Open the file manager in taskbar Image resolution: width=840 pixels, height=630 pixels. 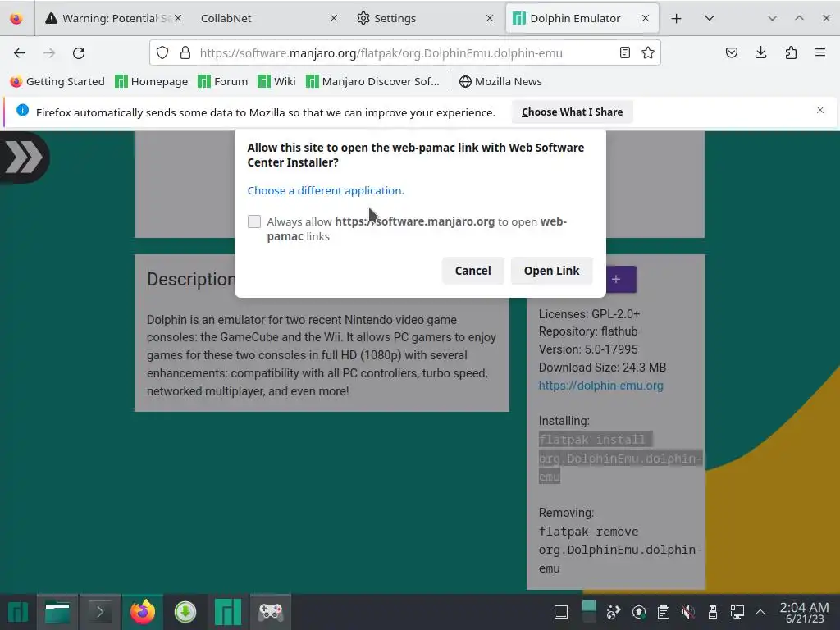click(57, 612)
